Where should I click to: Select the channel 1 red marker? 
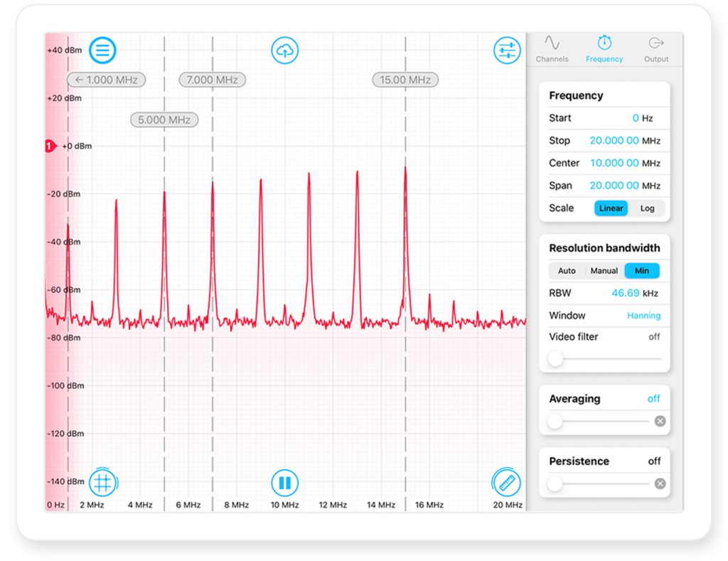click(50, 146)
